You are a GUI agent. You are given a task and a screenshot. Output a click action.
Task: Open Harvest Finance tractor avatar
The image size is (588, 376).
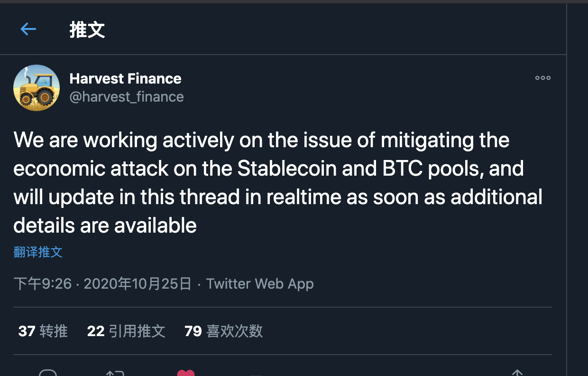pos(37,88)
